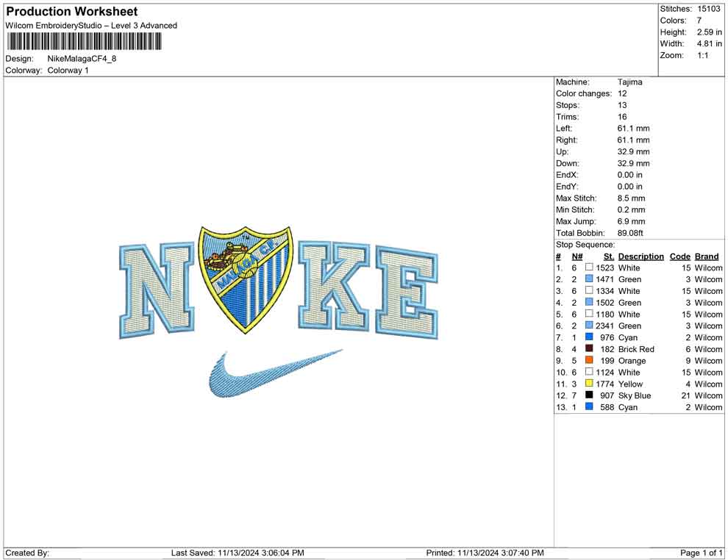Click the Height value 2.59 in
Viewport: 728px width, 560px height.
(709, 32)
